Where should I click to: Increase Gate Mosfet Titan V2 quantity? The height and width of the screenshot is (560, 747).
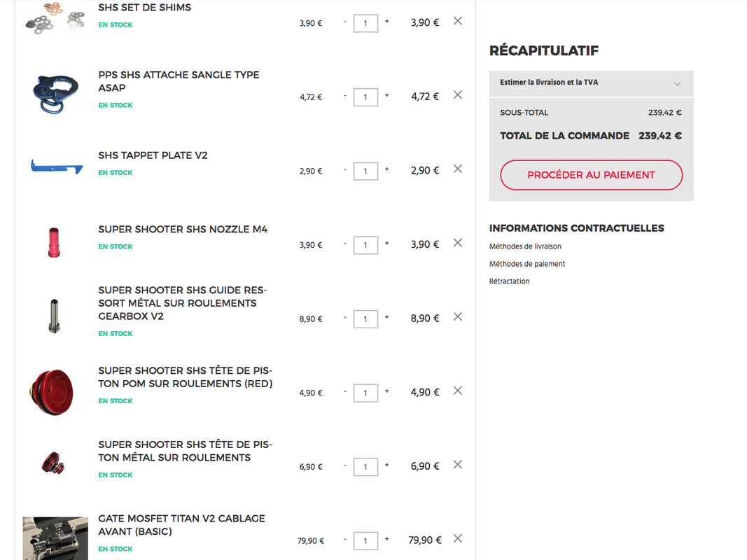(x=386, y=539)
